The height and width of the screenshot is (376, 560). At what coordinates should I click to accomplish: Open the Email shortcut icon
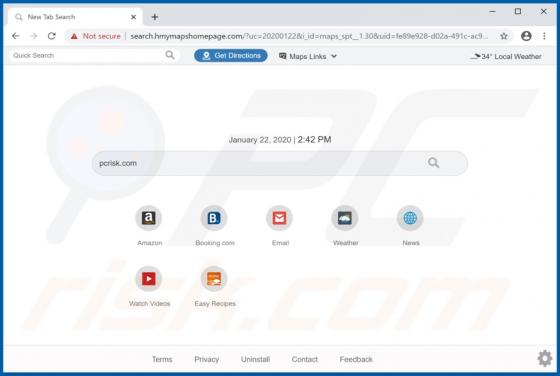[279, 218]
